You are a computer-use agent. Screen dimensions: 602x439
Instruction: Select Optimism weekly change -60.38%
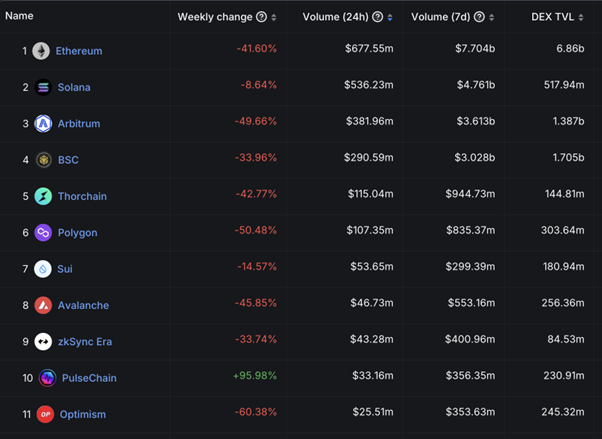coord(256,412)
